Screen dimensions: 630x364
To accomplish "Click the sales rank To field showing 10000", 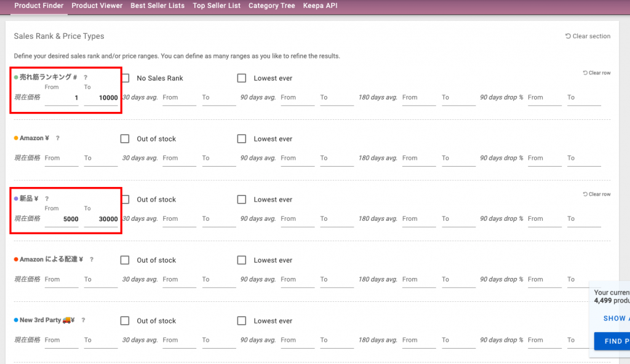I will [101, 98].
